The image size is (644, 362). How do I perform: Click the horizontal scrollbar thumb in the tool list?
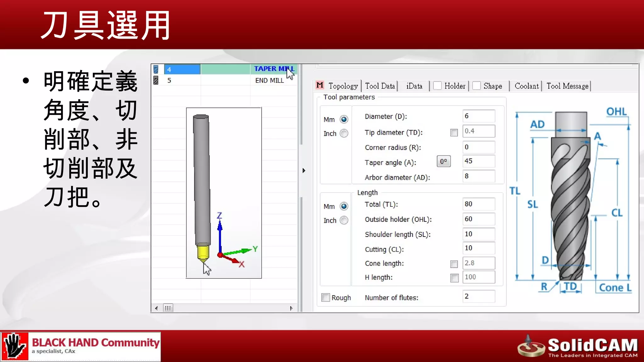coord(168,308)
